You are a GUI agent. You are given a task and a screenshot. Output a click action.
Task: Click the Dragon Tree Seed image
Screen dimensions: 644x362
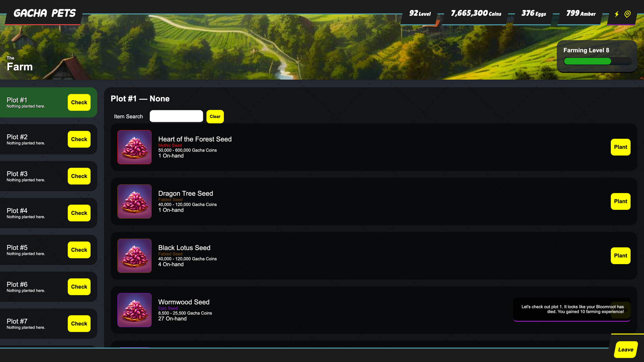point(135,201)
